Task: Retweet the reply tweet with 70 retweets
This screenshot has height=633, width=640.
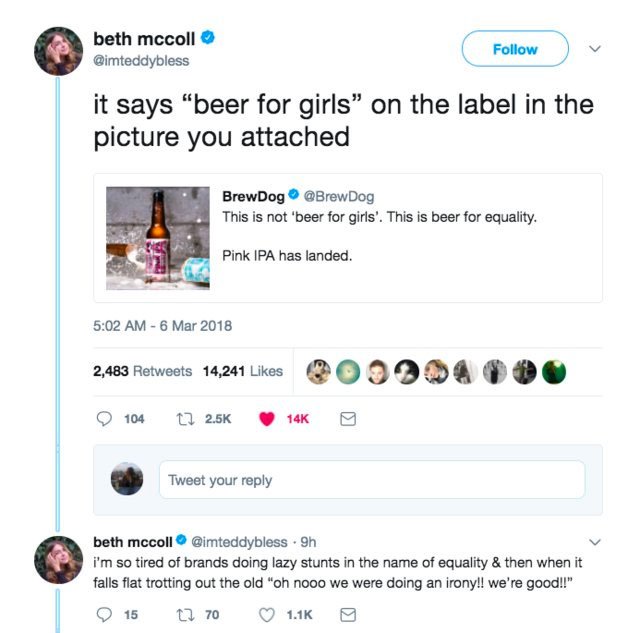Action: coord(185,614)
